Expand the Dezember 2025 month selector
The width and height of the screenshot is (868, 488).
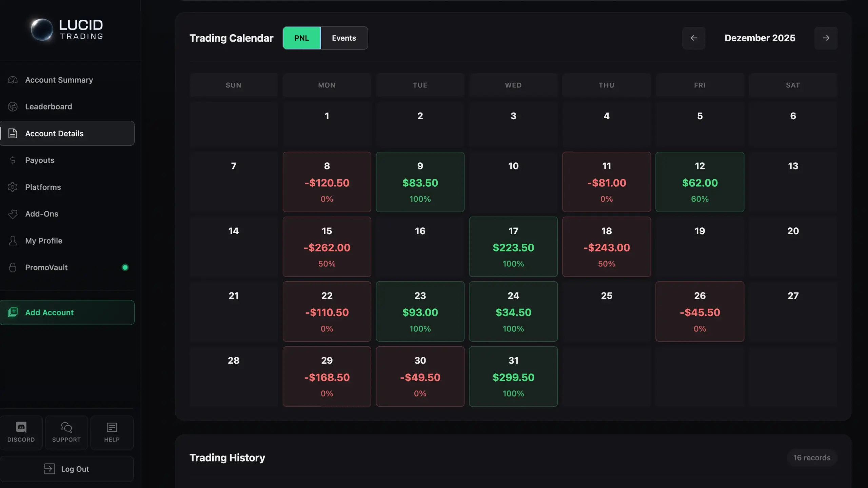point(759,38)
